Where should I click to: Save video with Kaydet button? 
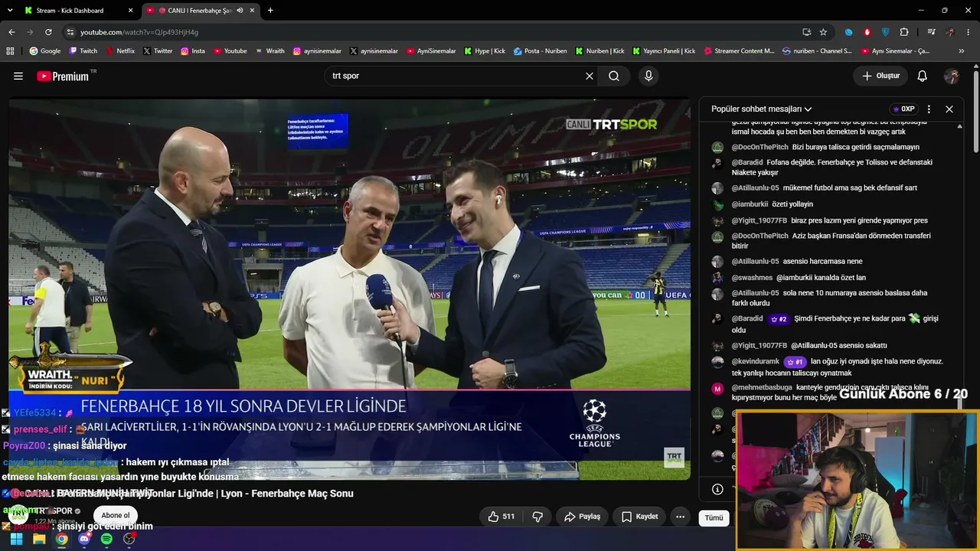[x=639, y=517]
